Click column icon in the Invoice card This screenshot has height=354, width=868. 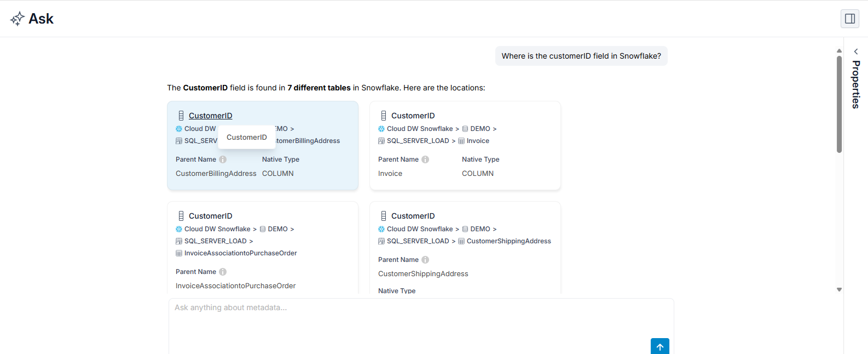click(384, 116)
